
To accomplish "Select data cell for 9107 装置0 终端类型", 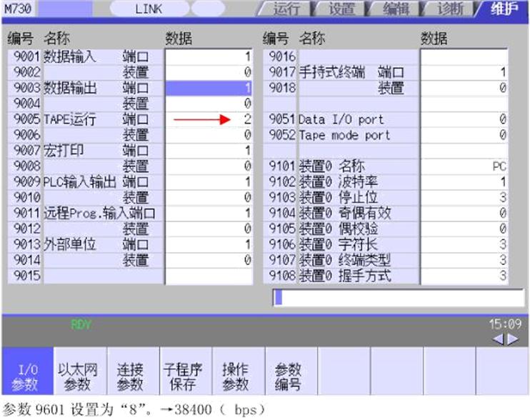I will point(464,260).
